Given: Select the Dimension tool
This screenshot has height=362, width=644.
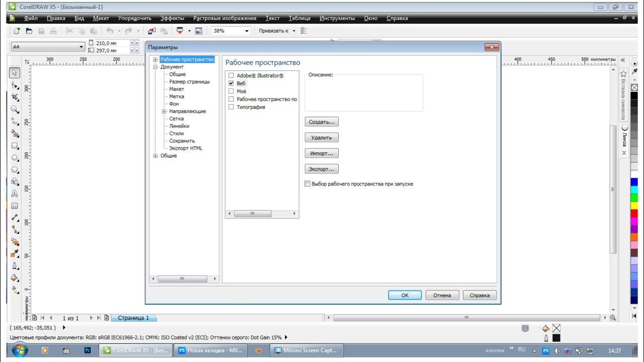Looking at the screenshot, I should [15, 218].
